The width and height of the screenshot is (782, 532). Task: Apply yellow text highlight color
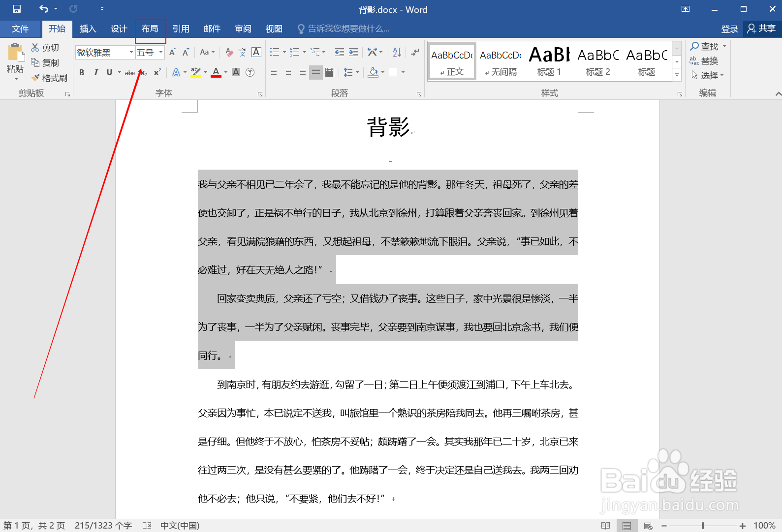point(196,72)
